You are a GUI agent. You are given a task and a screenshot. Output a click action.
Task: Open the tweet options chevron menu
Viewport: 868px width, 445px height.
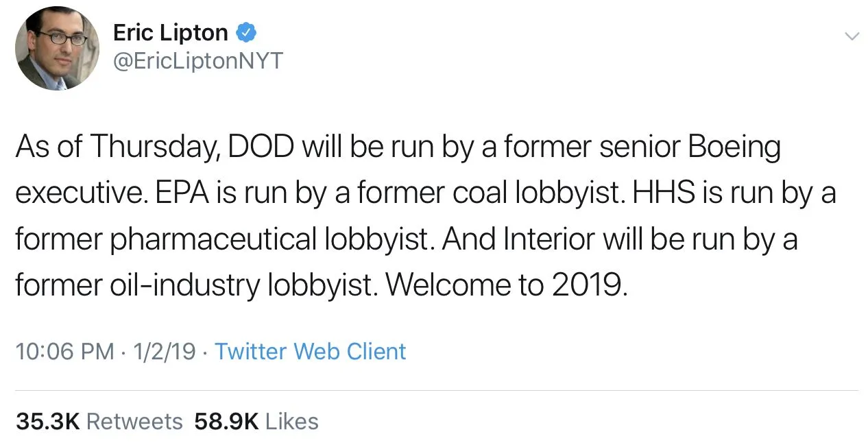point(851,36)
